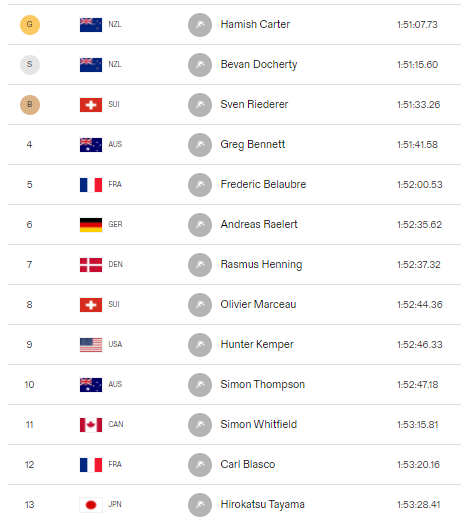The height and width of the screenshot is (519, 461).
Task: Select the USA flag in Hunter Kemper's row
Action: coord(91,345)
